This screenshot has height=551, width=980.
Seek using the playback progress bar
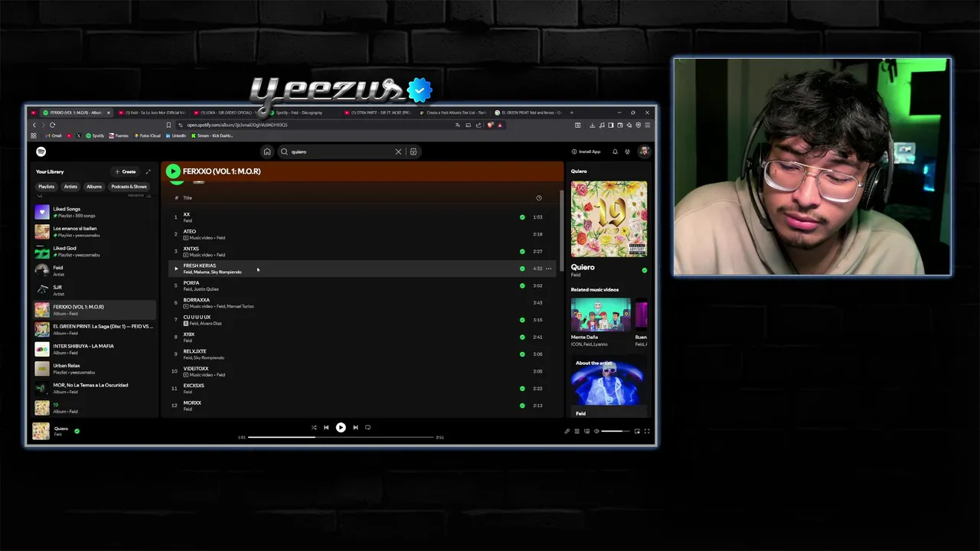(x=341, y=437)
